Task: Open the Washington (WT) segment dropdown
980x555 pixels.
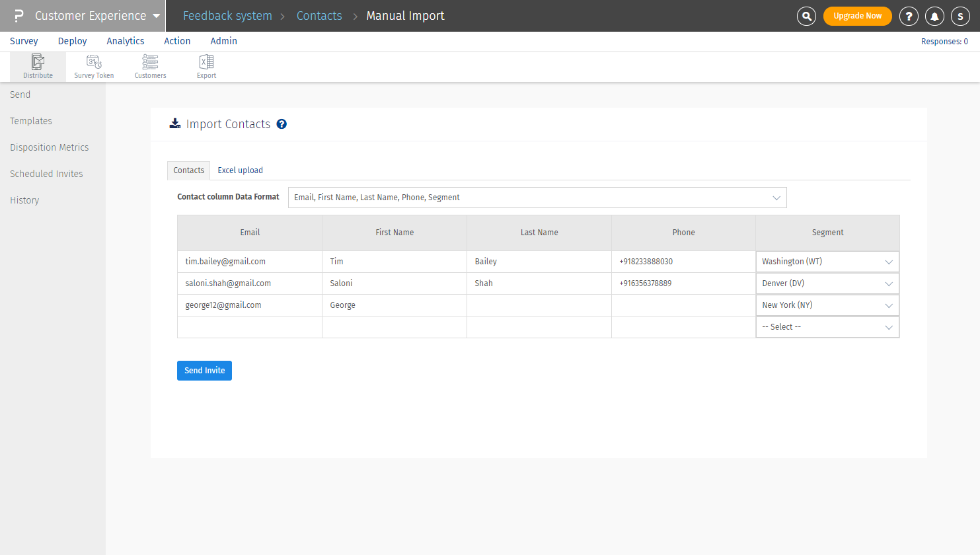Action: (827, 262)
